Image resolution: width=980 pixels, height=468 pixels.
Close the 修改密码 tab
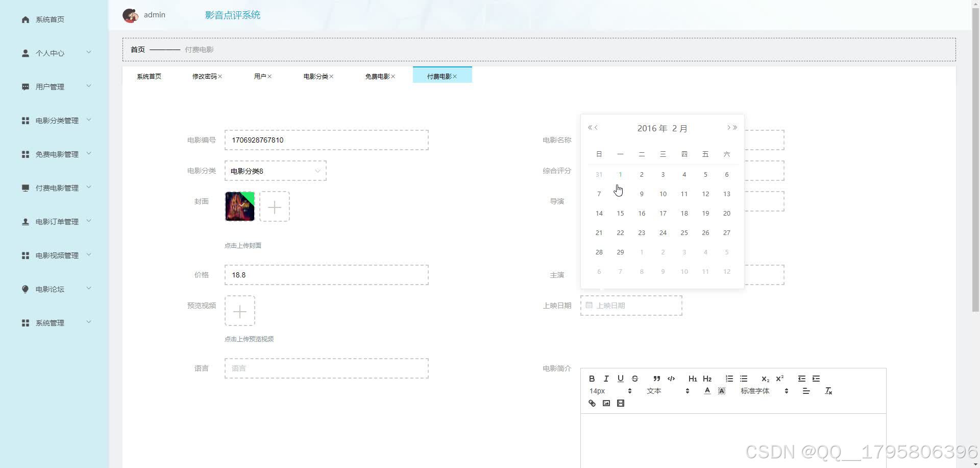(x=220, y=77)
